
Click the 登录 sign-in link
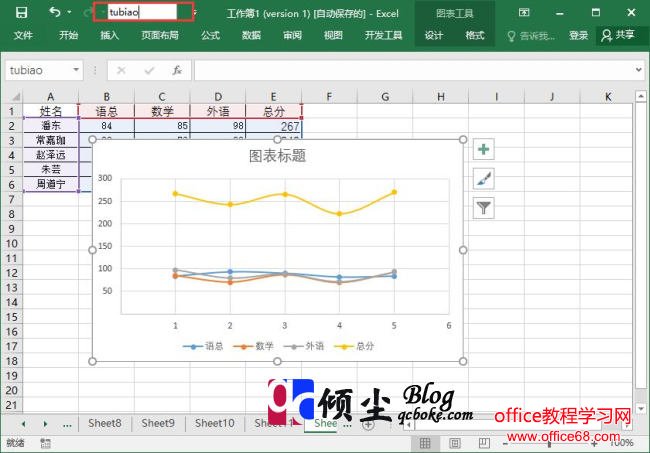578,36
